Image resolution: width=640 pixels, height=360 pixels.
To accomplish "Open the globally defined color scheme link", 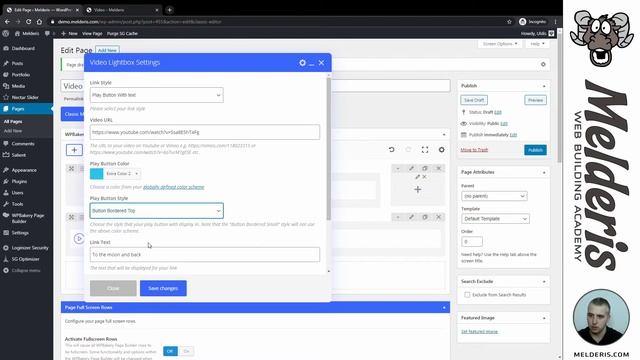I will point(173,187).
